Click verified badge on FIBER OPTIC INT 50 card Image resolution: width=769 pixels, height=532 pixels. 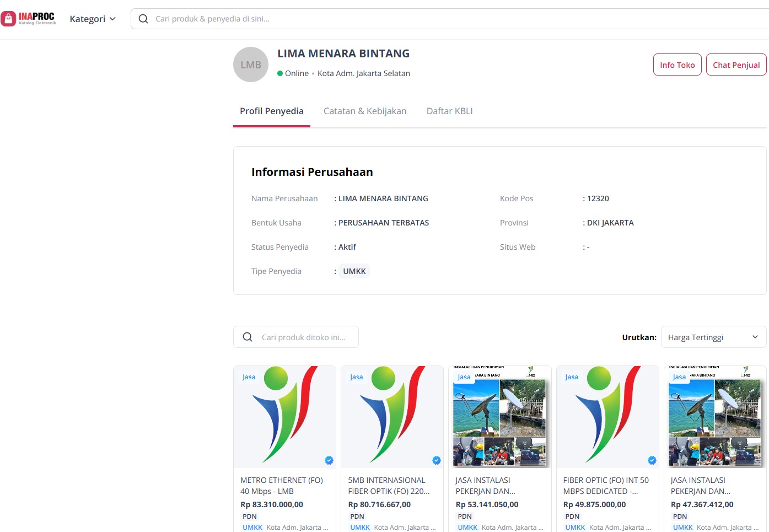pyautogui.click(x=652, y=460)
